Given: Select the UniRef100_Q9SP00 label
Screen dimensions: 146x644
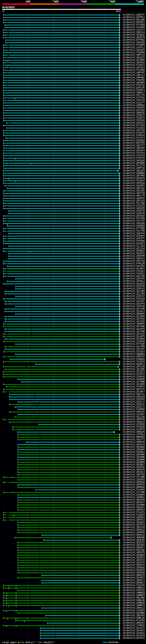Looking at the screenshot, I should point(133,565).
